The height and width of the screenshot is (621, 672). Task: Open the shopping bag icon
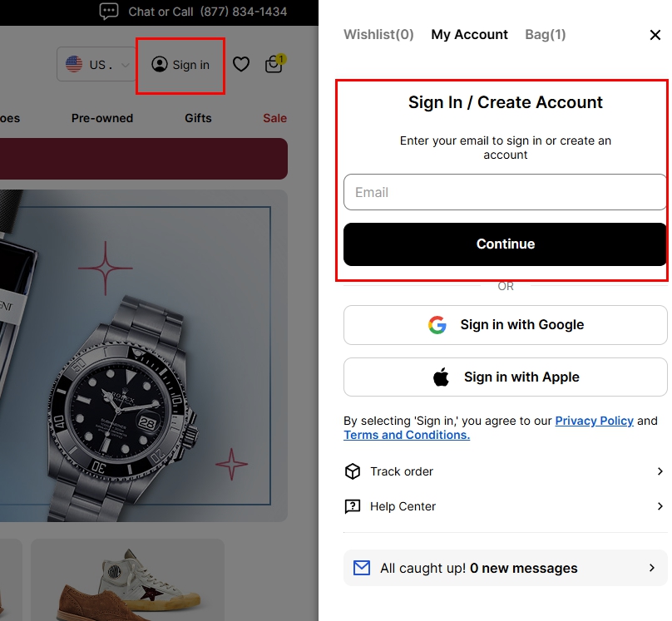click(274, 64)
